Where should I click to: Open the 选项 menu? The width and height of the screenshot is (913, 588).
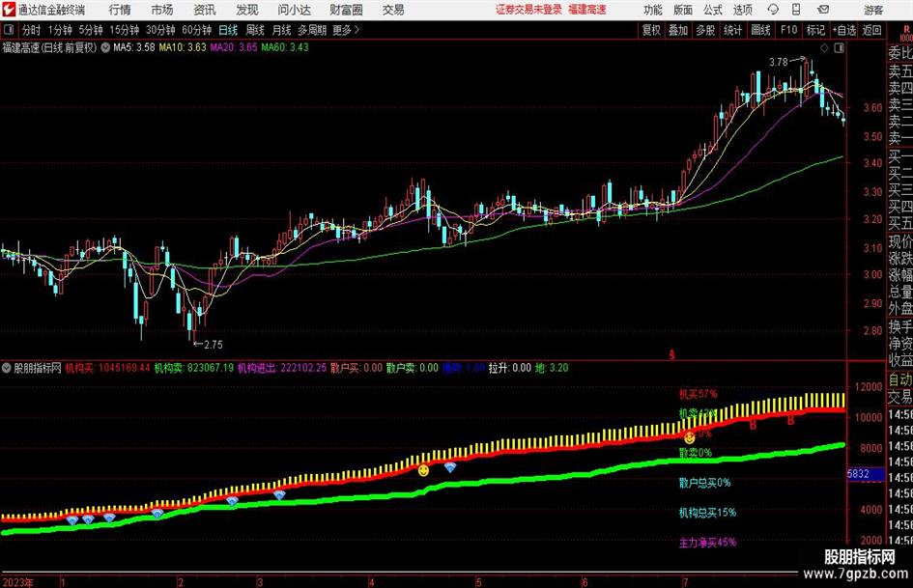[742, 10]
